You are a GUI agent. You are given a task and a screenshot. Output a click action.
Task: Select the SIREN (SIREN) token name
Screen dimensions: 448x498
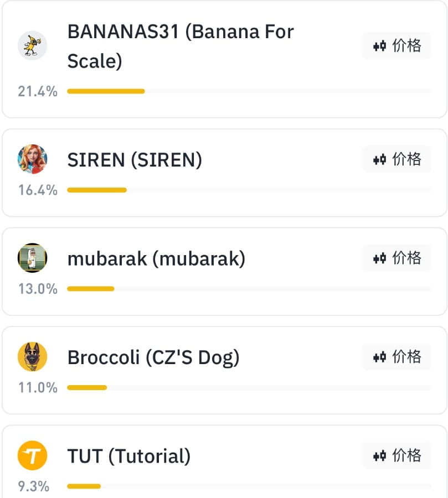[x=135, y=160]
